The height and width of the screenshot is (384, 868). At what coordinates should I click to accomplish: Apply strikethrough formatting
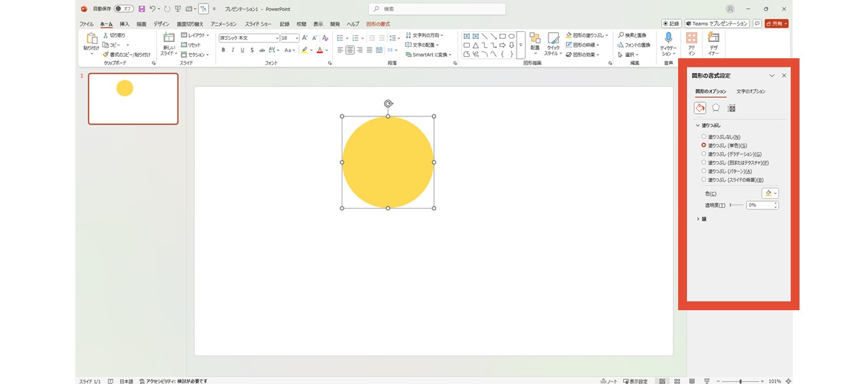click(262, 50)
